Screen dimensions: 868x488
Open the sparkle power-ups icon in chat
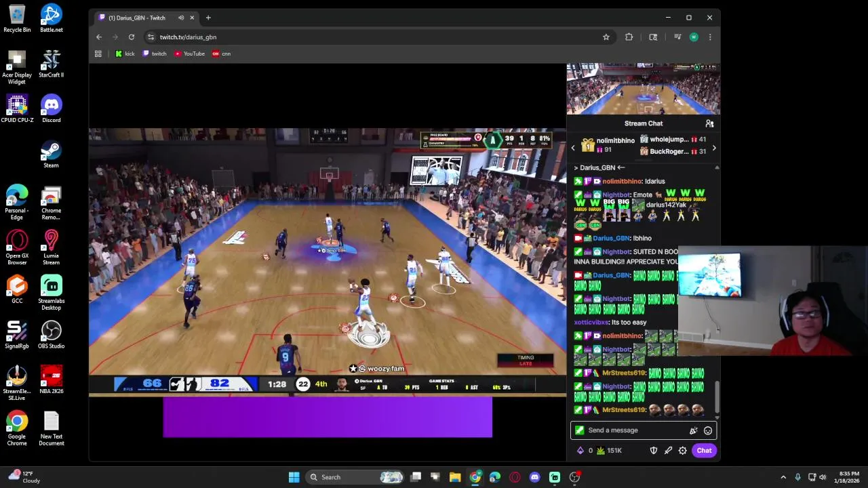[x=693, y=430]
